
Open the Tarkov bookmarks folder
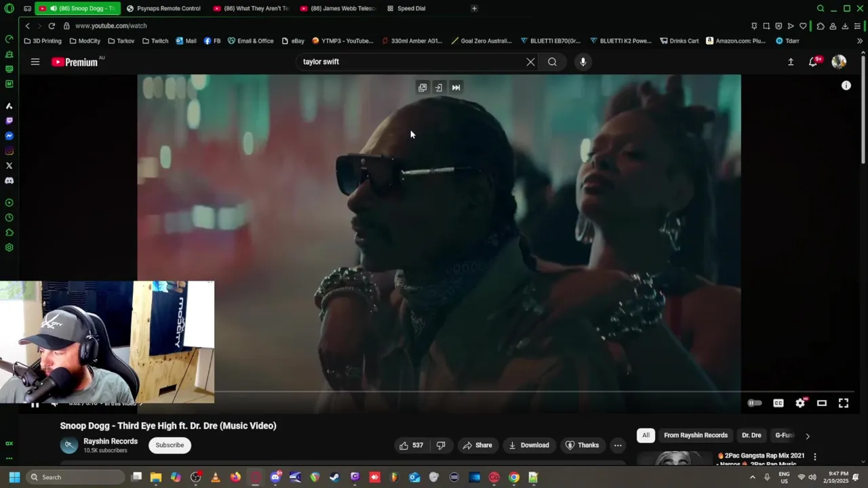click(x=121, y=41)
